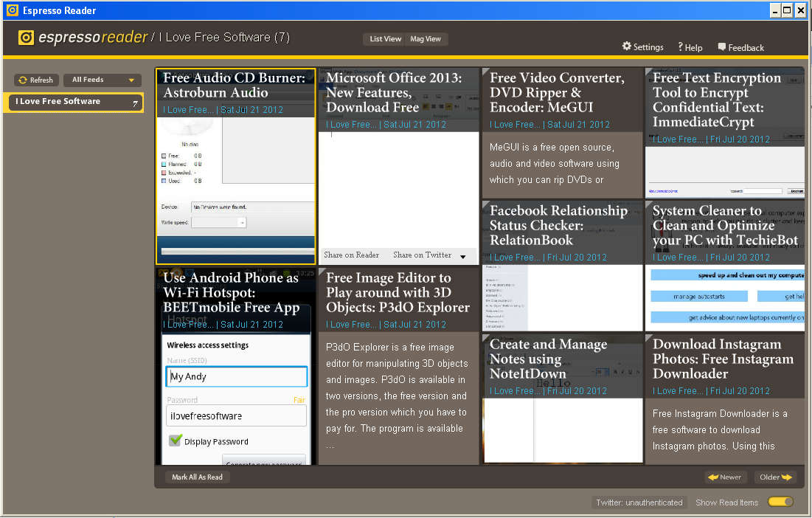
Task: Click the unread count 7 badge
Action: 135,103
